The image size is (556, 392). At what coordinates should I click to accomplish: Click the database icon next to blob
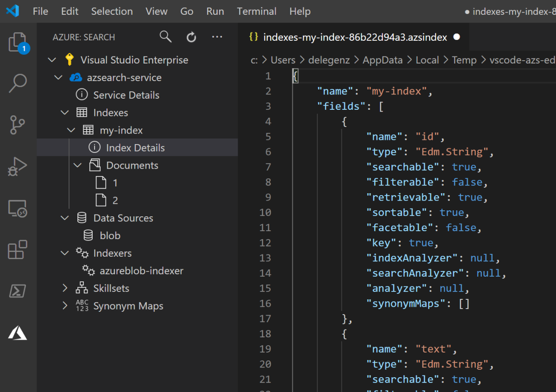click(88, 235)
